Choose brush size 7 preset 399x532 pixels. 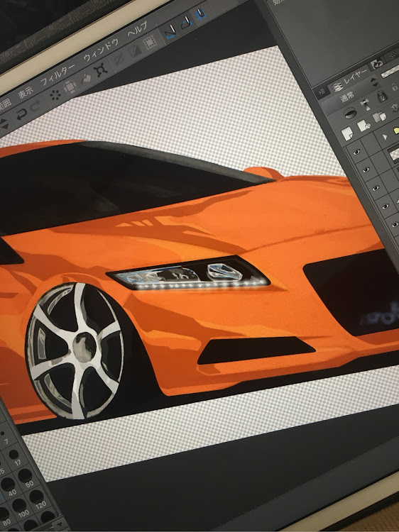[x=4, y=438]
